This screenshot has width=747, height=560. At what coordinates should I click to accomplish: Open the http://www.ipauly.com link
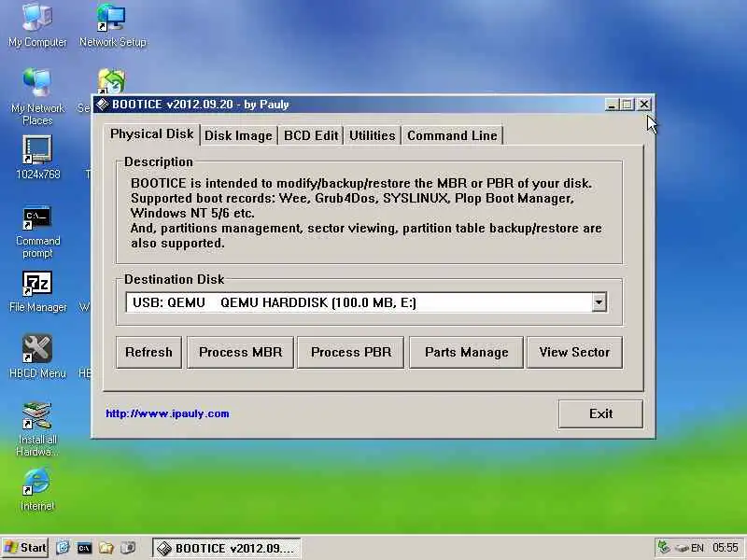[x=167, y=413]
